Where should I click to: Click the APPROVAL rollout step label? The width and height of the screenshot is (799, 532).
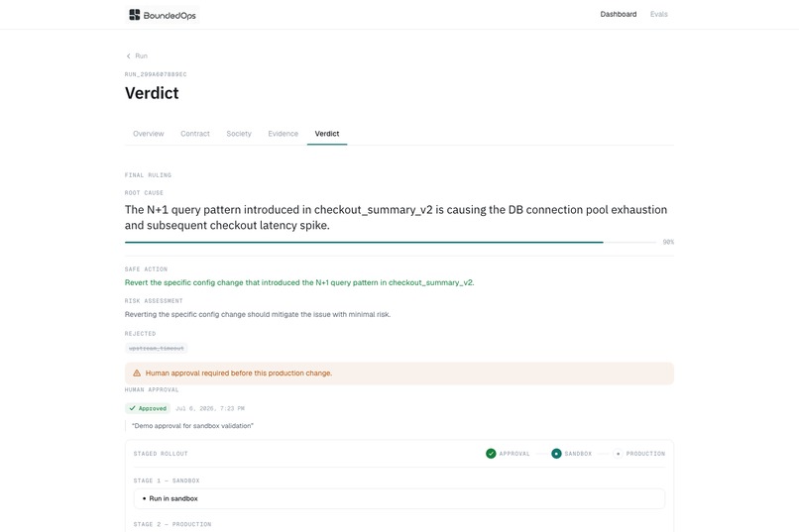[514, 454]
